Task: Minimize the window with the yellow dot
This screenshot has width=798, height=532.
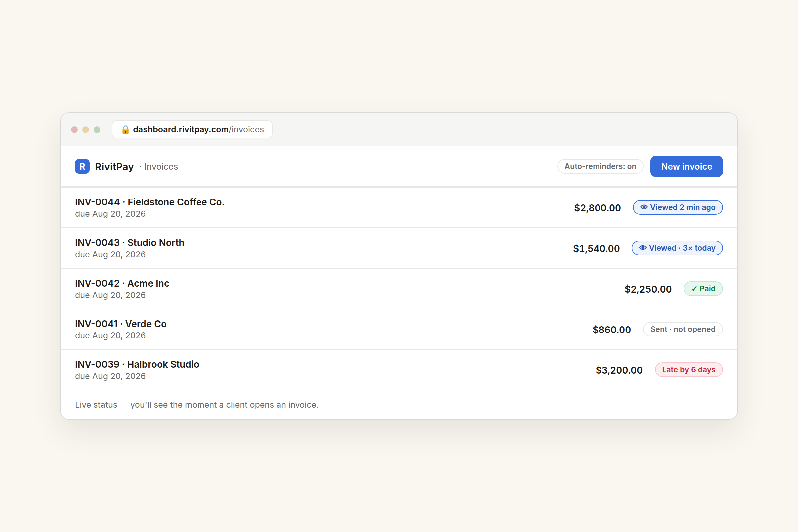Action: (x=86, y=130)
